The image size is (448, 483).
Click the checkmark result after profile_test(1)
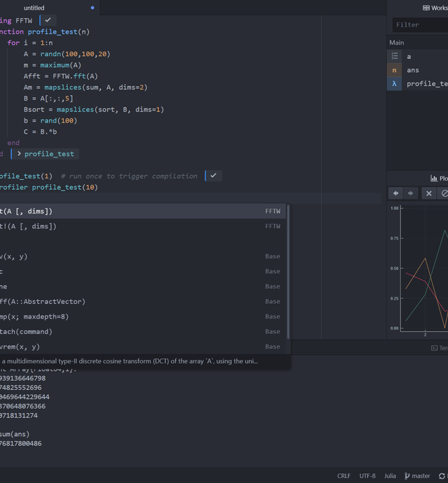[x=213, y=176]
